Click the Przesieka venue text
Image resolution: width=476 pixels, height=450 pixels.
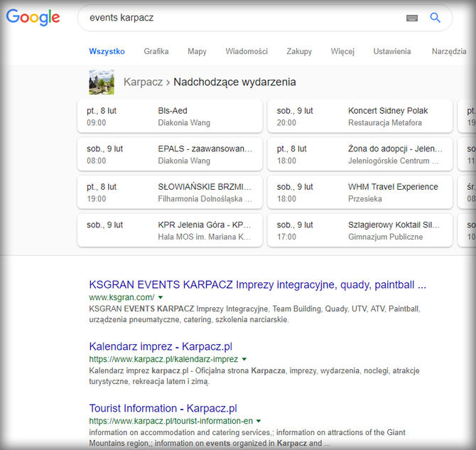(365, 199)
